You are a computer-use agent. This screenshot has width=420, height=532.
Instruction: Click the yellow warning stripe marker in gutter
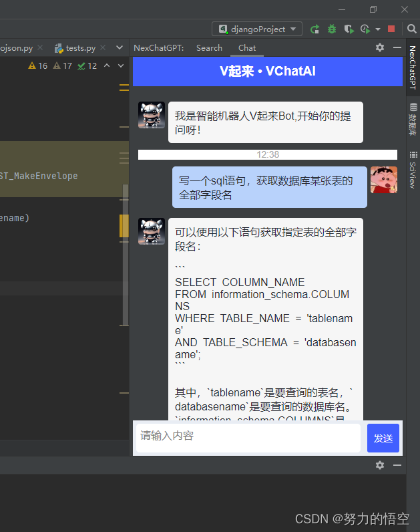pyautogui.click(x=124, y=226)
